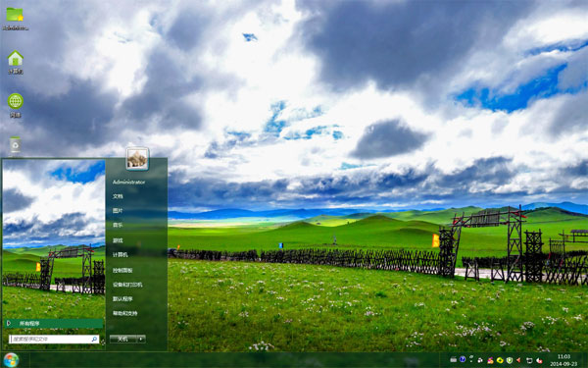Open the Recycle Bin desktop icon

pos(16,145)
